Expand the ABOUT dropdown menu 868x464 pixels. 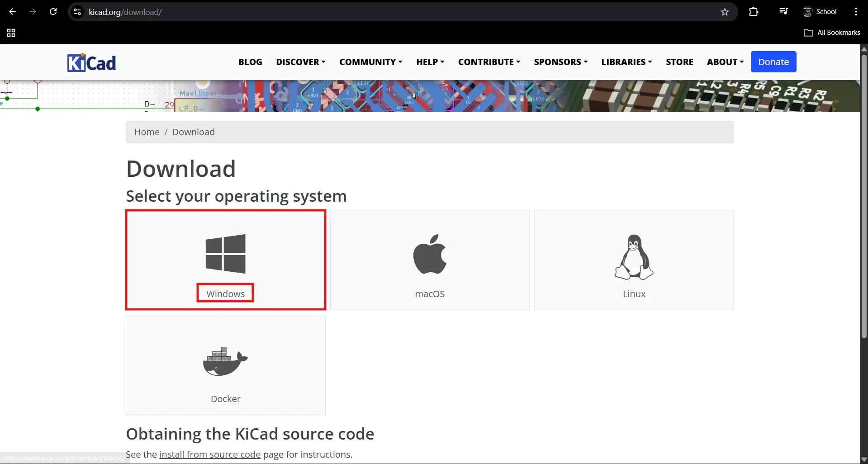coord(725,62)
